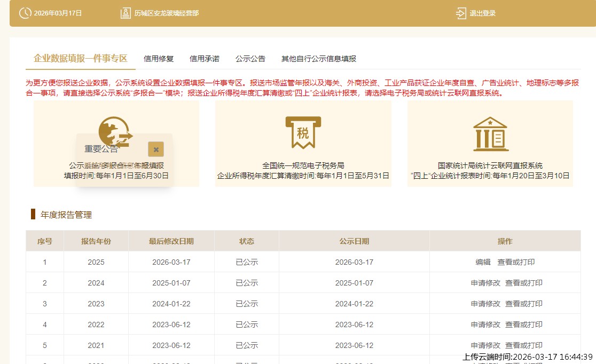This screenshot has width=596, height=364.
Task: Click 查看或打印 for the 2025 report
Action: coord(516,262)
